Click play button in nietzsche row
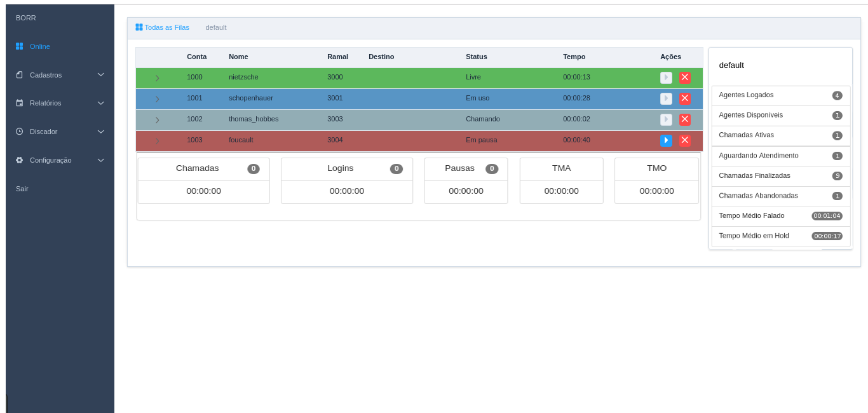 [666, 78]
